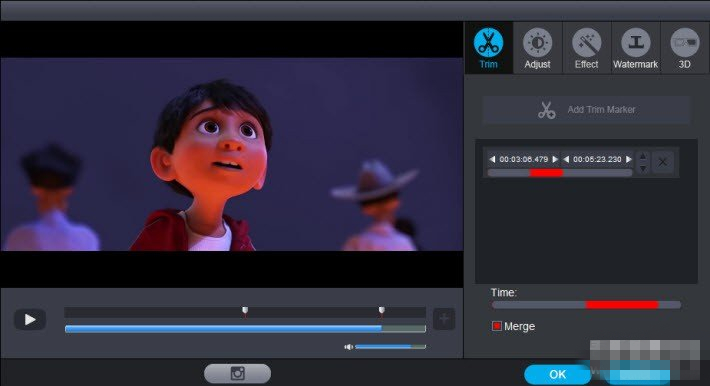Decrease trim start time 00:03:06.479

(492, 159)
